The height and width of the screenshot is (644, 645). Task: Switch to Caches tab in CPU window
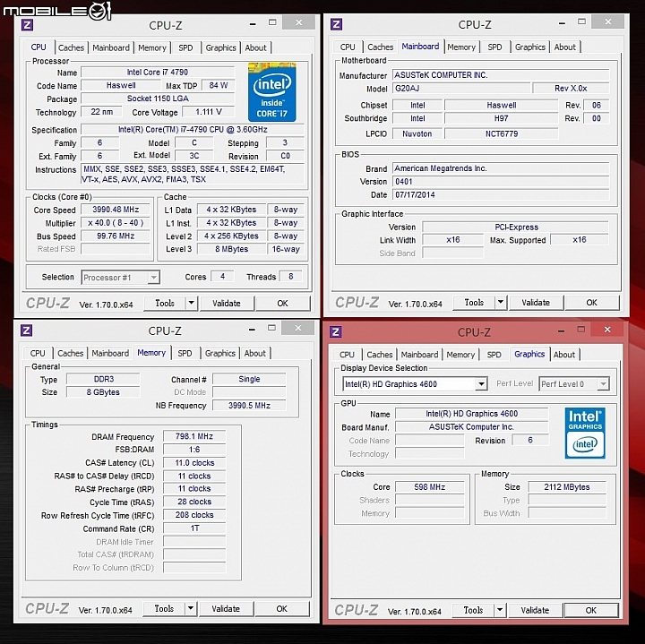pos(71,47)
